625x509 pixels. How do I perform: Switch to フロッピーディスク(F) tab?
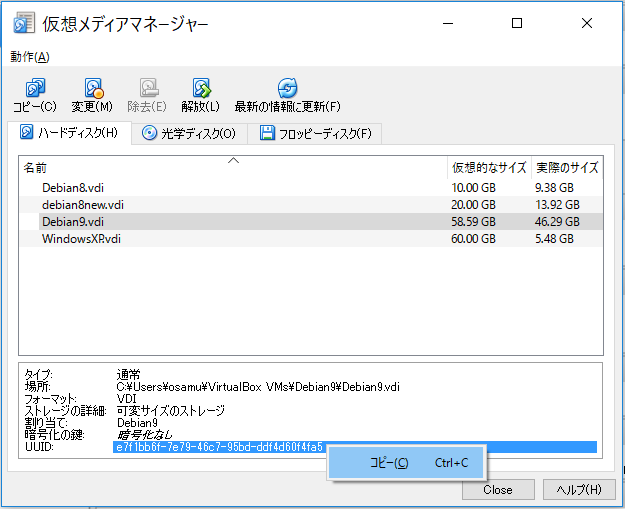click(x=315, y=133)
